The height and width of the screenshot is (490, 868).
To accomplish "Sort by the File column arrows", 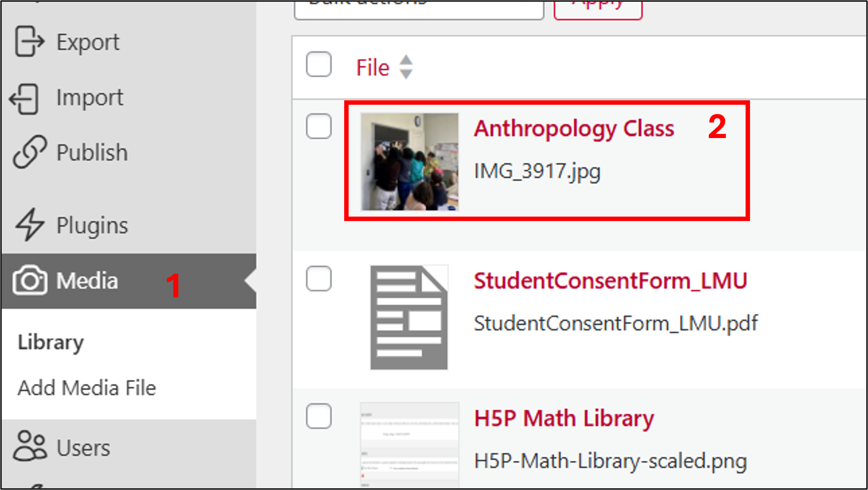I will pos(406,67).
